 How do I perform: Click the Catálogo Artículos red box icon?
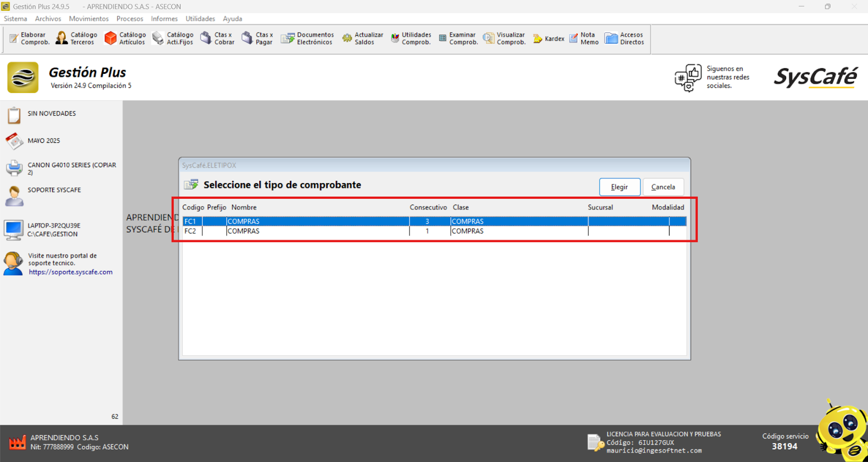[x=111, y=39]
